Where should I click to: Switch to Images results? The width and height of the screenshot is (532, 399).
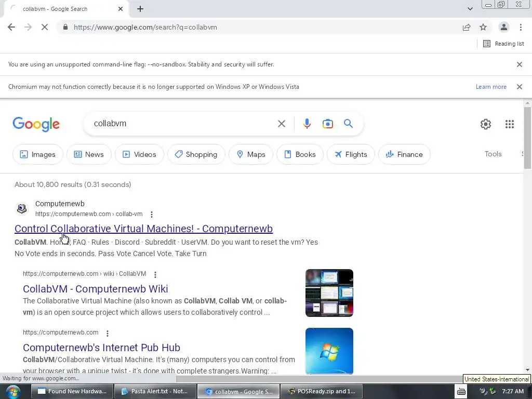pyautogui.click(x=37, y=154)
